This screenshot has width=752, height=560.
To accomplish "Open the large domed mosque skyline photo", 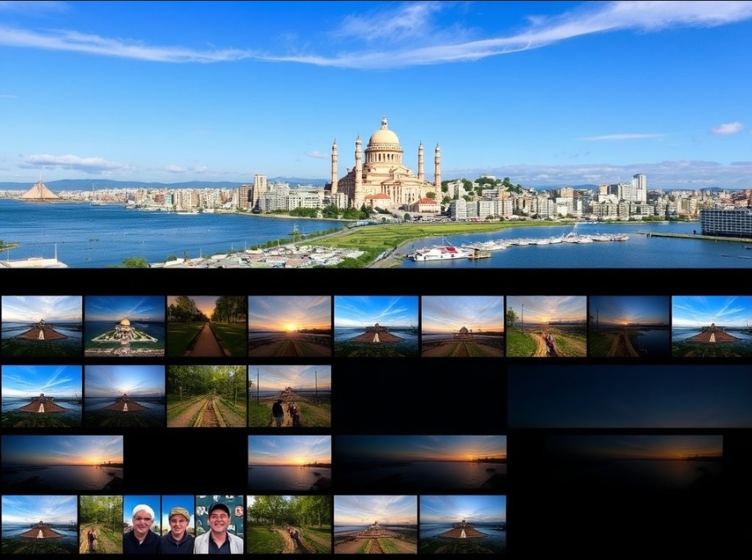I will coord(376,134).
